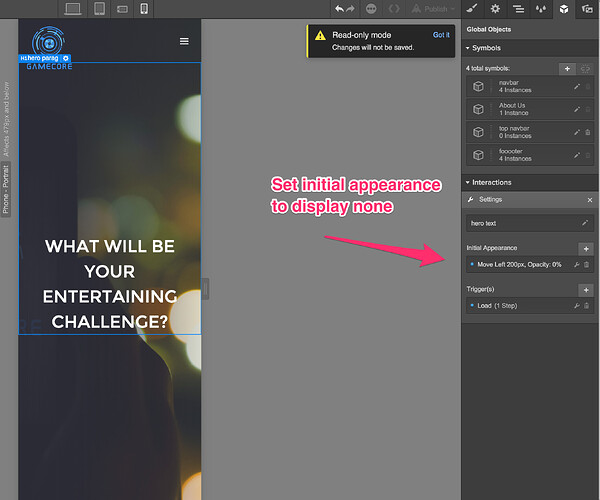Switch to phone portrait view
Screen dimensions: 600x500
(144, 8)
